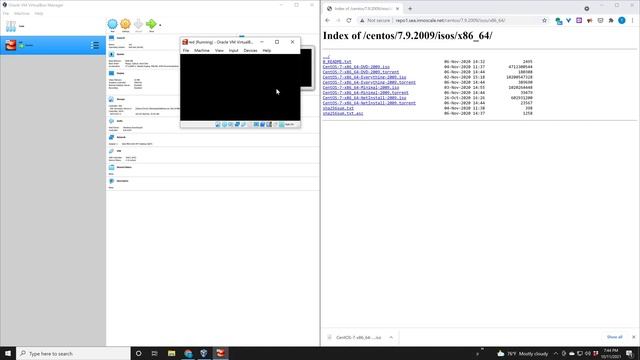Open the sha256sum.txt.asc link
Image resolution: width=640 pixels, height=360 pixels.
[342, 113]
